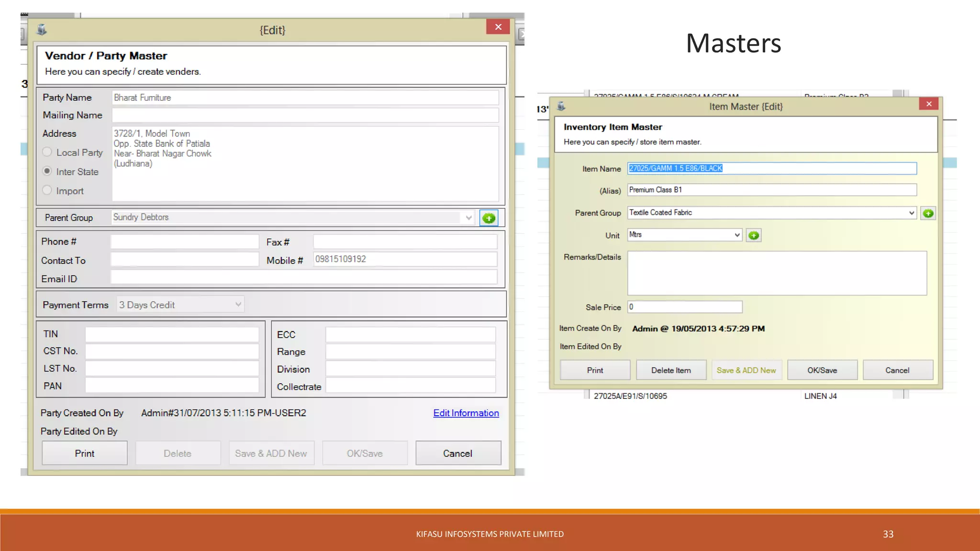Click Alias field with Premium Class B1

pyautogui.click(x=772, y=190)
